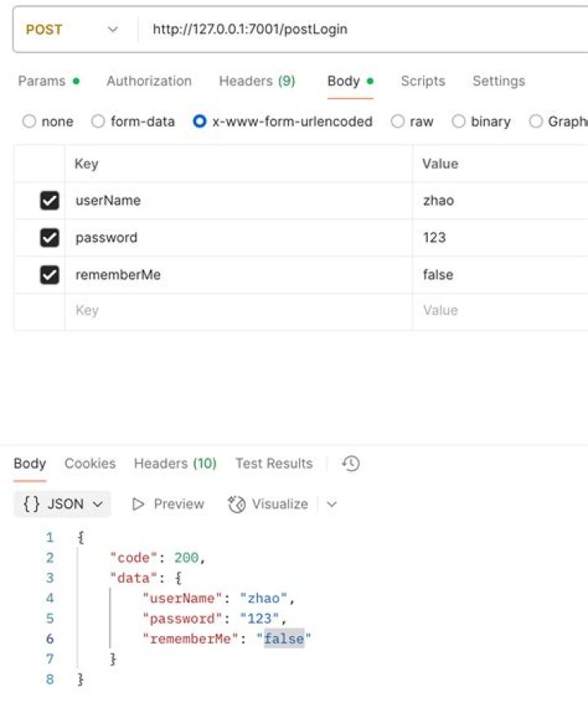The height and width of the screenshot is (703, 588).
Task: Click the highlighted false in response JSON
Action: click(284, 638)
